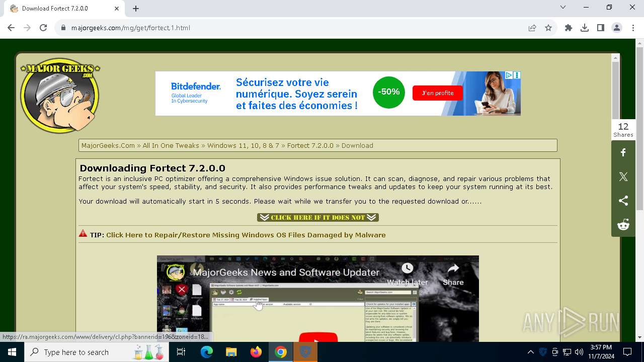Open the Fortect 7.2.0.0 breadcrumb link
This screenshot has height=362, width=644.
(310, 145)
